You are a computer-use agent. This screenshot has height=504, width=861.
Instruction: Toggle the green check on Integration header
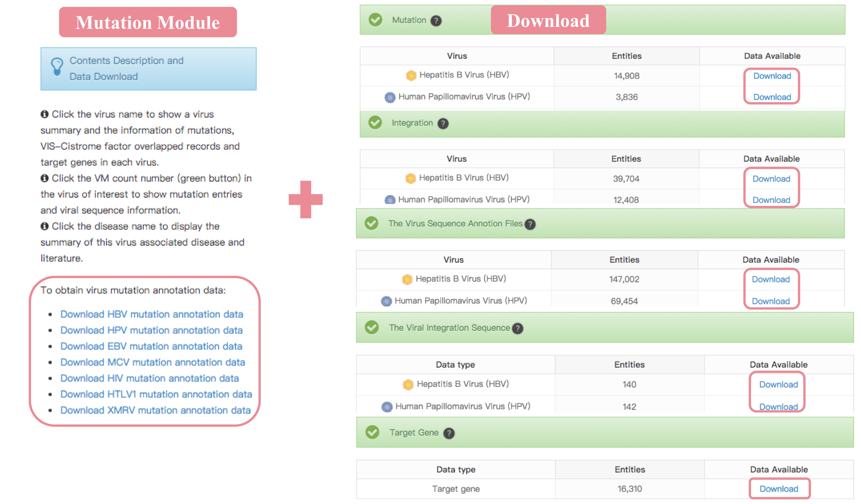click(375, 123)
